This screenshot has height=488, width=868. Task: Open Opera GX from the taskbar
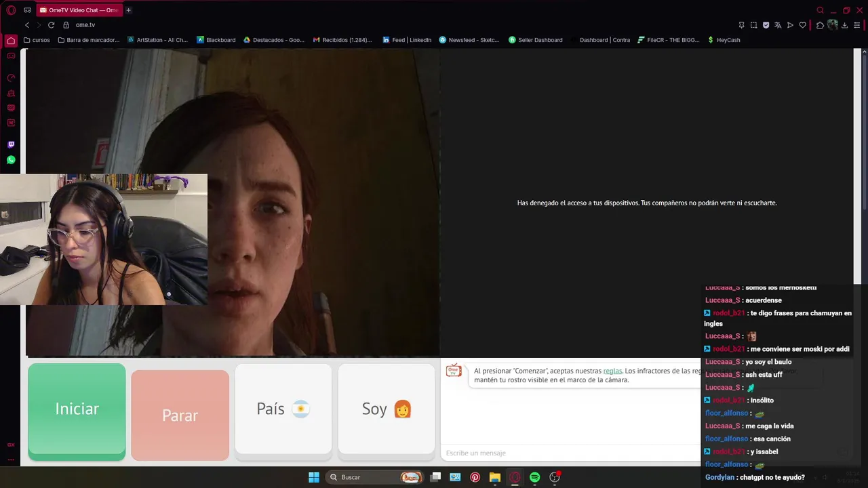tap(515, 477)
